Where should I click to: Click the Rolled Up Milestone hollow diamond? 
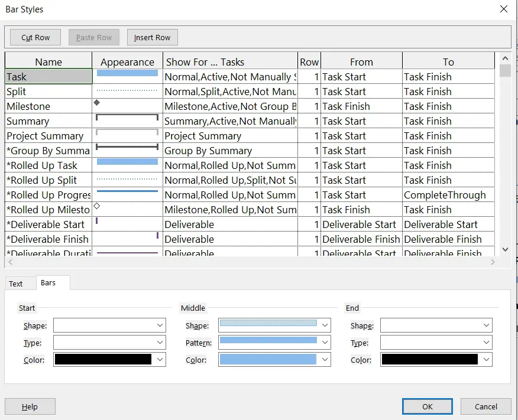click(x=96, y=206)
